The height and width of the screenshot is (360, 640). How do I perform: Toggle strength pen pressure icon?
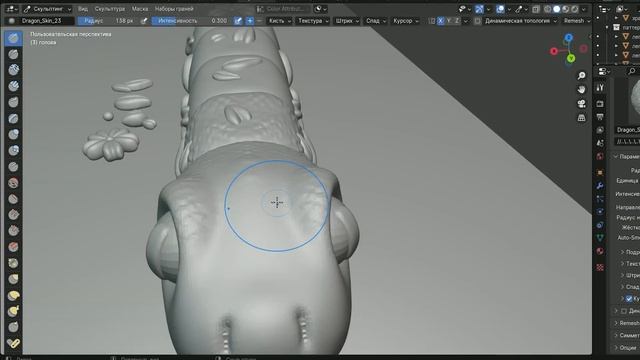(238, 21)
